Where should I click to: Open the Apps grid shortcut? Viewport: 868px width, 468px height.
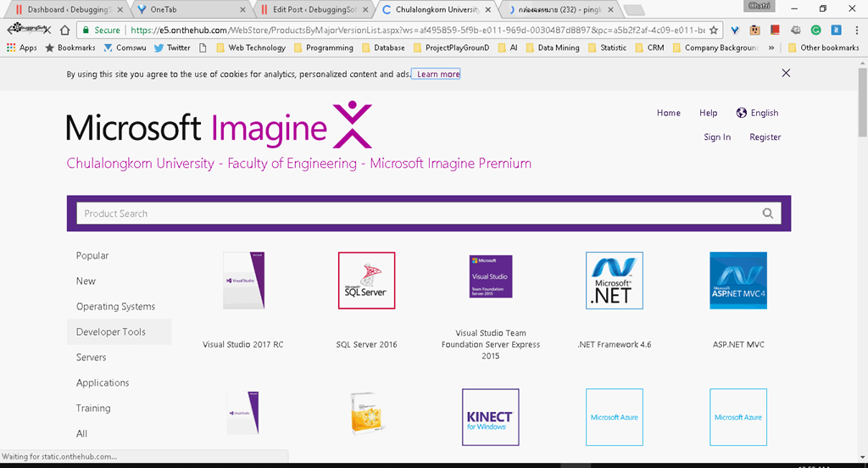tap(21, 47)
